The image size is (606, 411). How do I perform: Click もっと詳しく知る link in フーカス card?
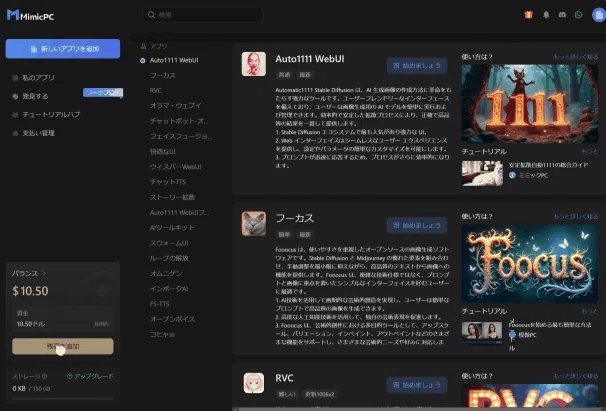[x=576, y=217]
